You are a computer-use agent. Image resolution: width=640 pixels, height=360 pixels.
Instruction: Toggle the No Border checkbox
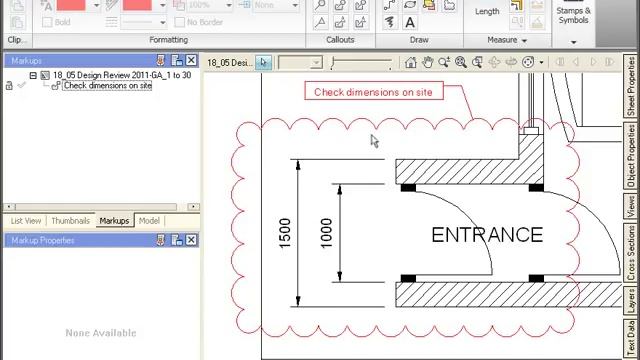179,22
